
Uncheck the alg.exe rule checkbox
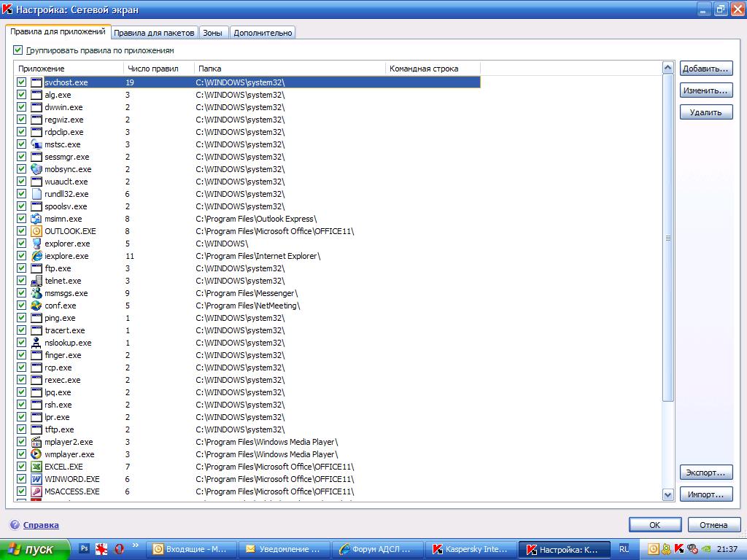(x=21, y=95)
